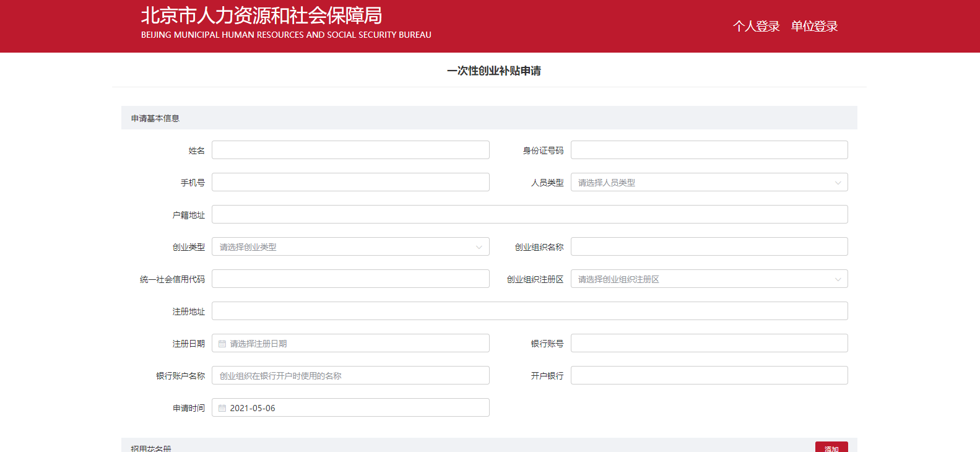Image resolution: width=980 pixels, height=452 pixels.
Task: Focus the 身份证号码 ID number field
Action: 709,150
